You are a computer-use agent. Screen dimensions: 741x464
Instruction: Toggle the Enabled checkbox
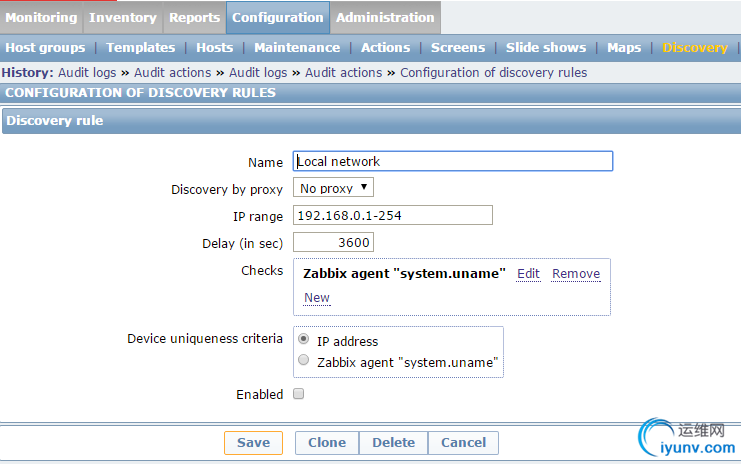click(298, 394)
